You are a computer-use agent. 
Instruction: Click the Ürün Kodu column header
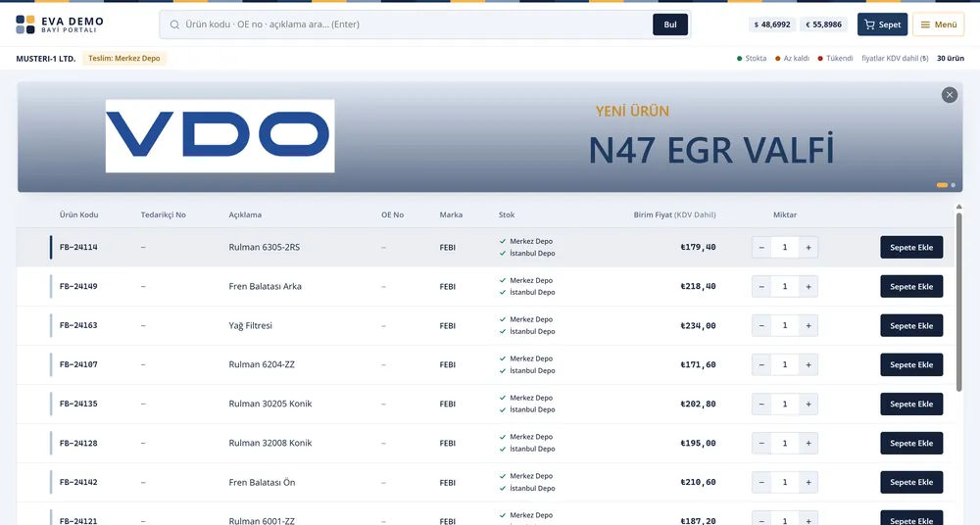coord(78,215)
